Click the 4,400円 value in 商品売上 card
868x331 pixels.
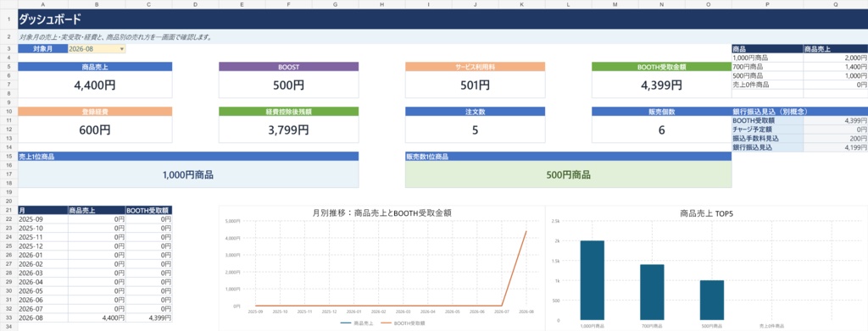click(95, 86)
